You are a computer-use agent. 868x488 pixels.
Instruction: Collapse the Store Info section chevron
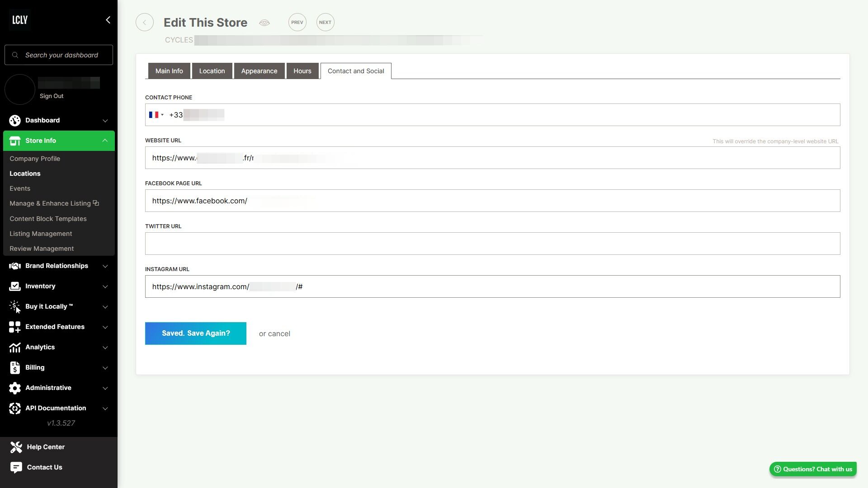coord(105,141)
